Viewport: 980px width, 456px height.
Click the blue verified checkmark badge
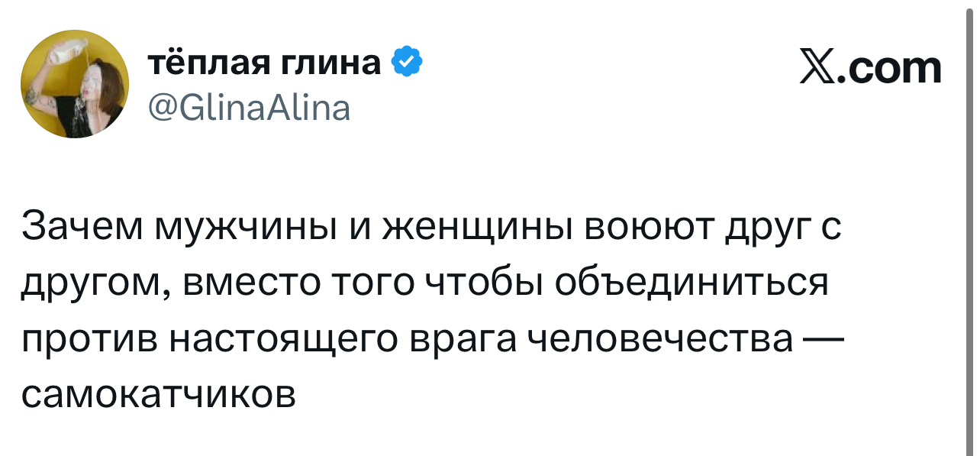pyautogui.click(x=406, y=63)
